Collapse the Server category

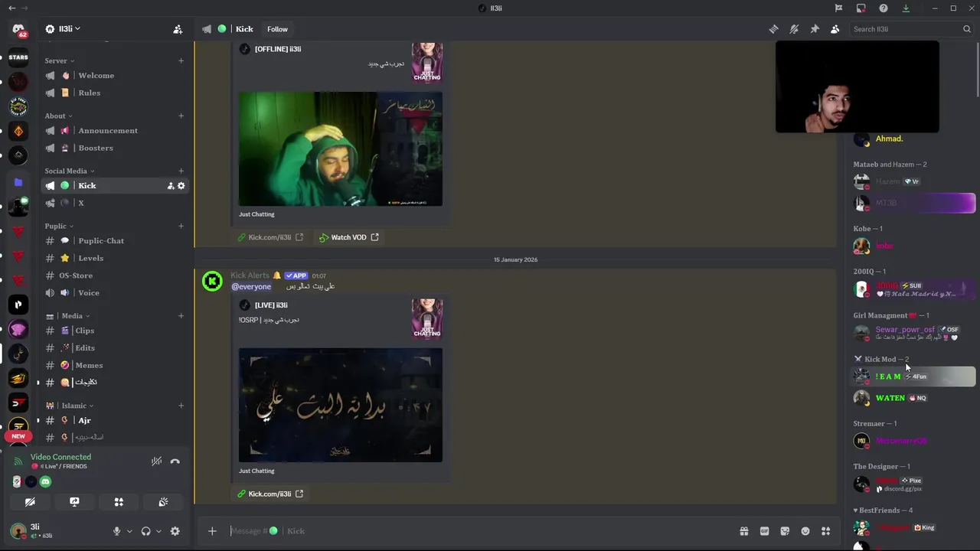59,60
